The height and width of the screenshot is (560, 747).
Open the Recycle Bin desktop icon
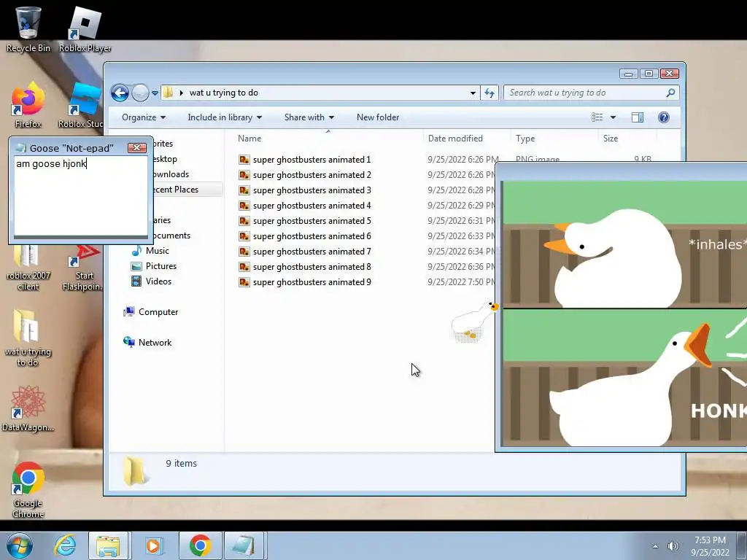pyautogui.click(x=28, y=28)
